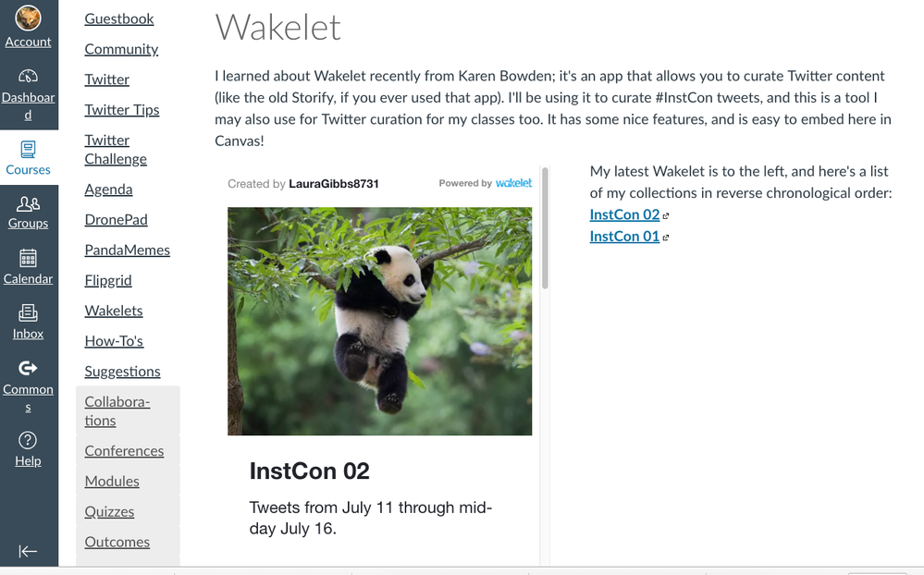The image size is (924, 575).
Task: Open the Quizzes page
Action: [109, 511]
